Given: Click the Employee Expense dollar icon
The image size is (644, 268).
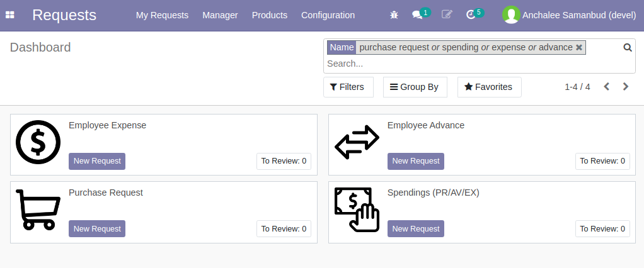Looking at the screenshot, I should pos(38,142).
